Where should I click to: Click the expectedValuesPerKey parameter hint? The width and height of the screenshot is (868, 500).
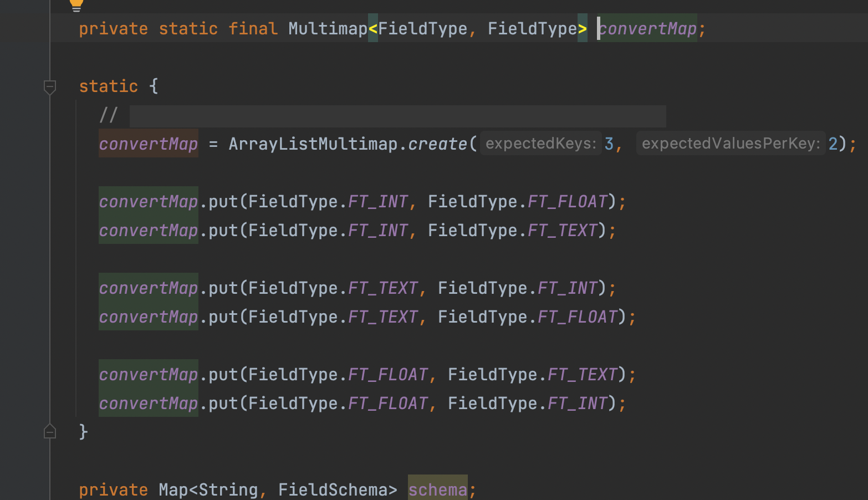tap(731, 144)
